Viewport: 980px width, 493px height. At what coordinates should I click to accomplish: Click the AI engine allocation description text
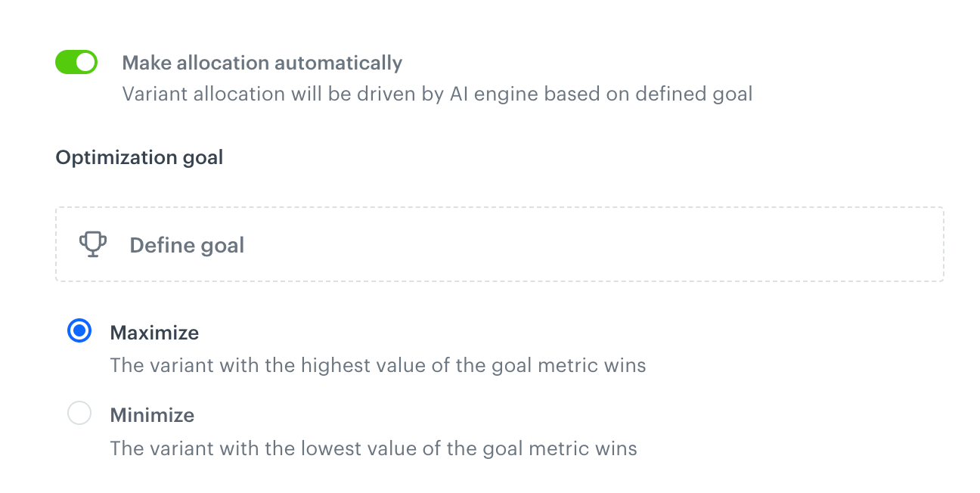pyautogui.click(x=437, y=94)
